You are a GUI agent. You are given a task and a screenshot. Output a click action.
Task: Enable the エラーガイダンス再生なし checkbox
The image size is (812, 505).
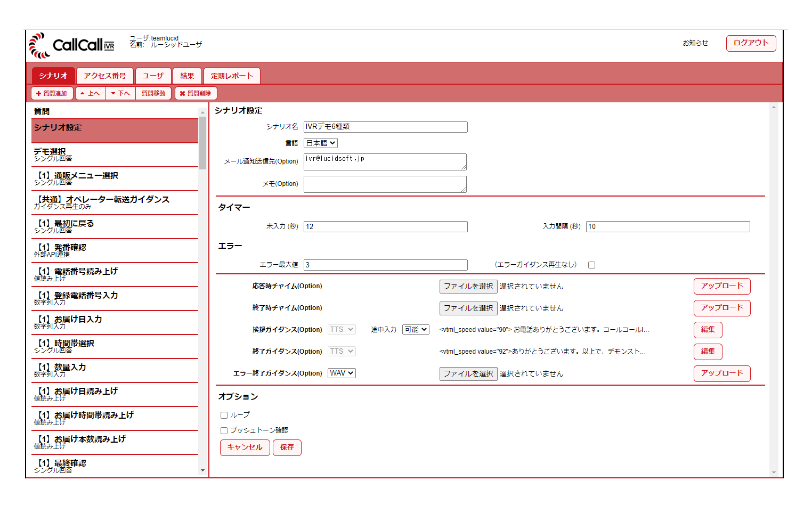click(x=591, y=265)
